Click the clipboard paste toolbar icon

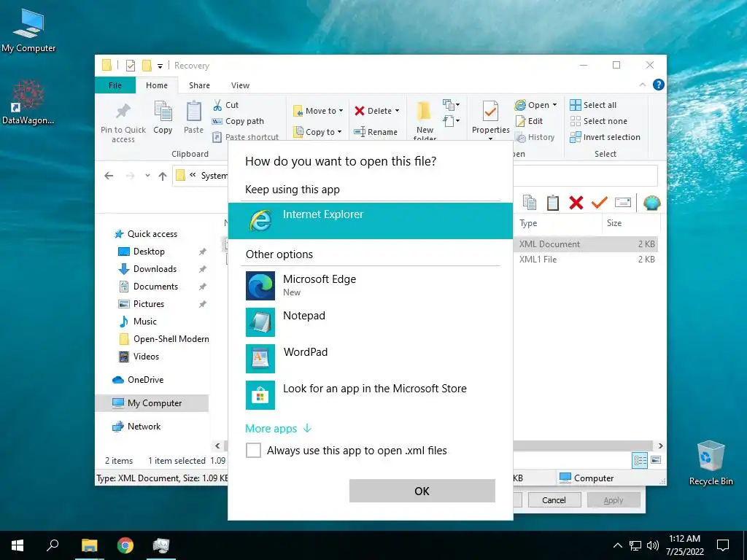[553, 203]
